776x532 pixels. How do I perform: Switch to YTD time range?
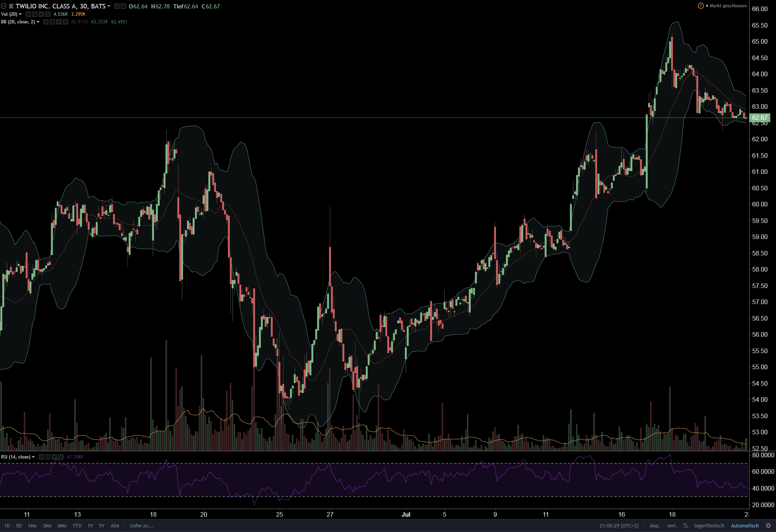[77, 525]
